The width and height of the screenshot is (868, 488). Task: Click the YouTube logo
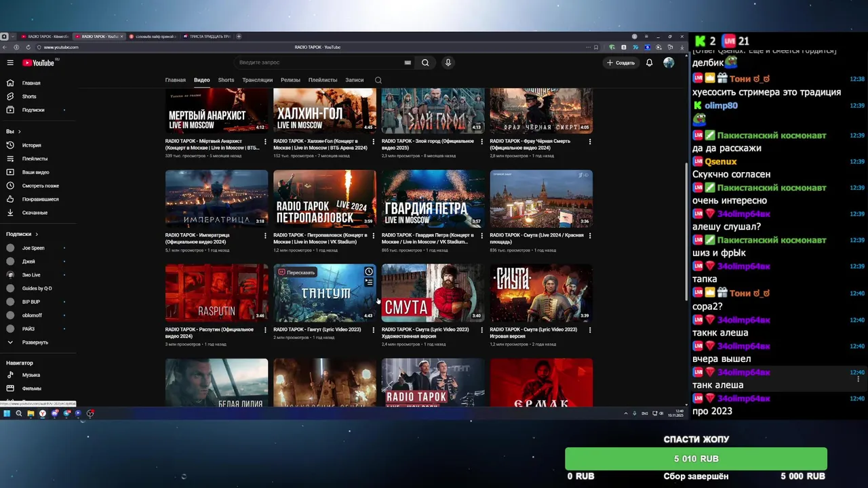point(39,62)
